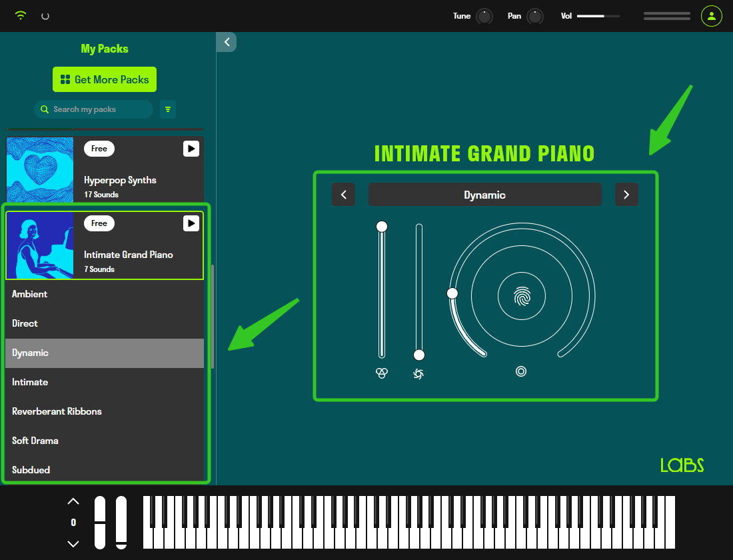Click the Hyperpop Synths pack title
The width and height of the screenshot is (733, 560).
120,180
